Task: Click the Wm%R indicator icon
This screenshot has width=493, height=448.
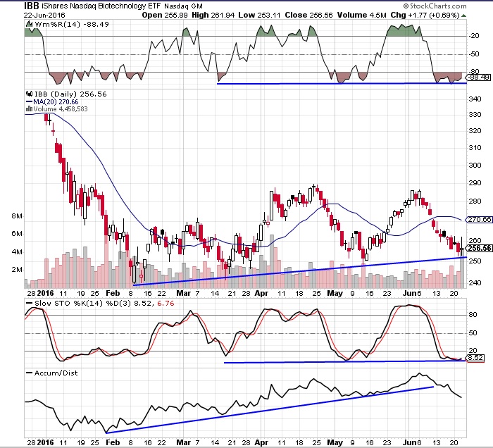Action: 30,24
